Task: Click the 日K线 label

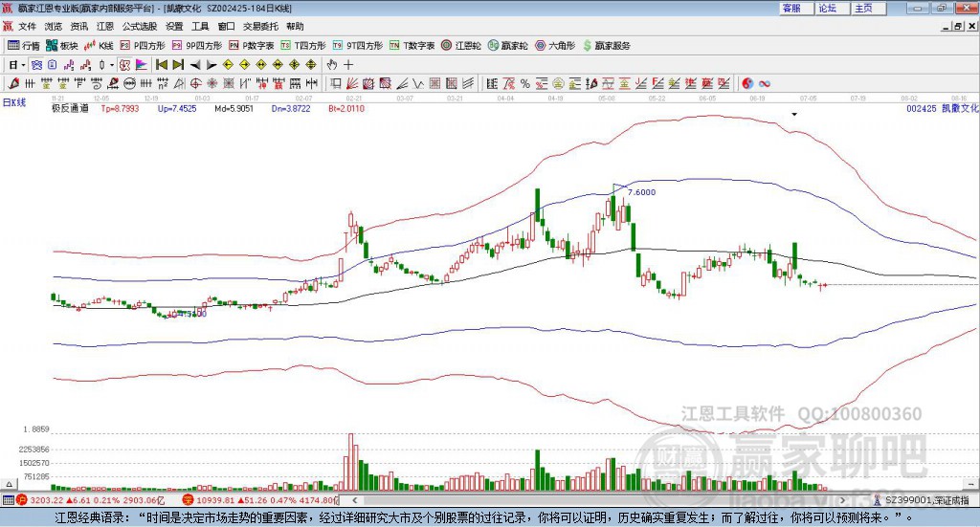Action: click(x=14, y=102)
